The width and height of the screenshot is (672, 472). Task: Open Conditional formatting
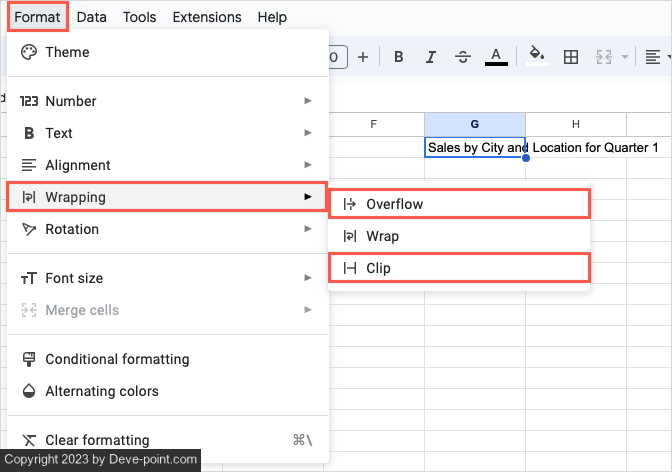(116, 359)
